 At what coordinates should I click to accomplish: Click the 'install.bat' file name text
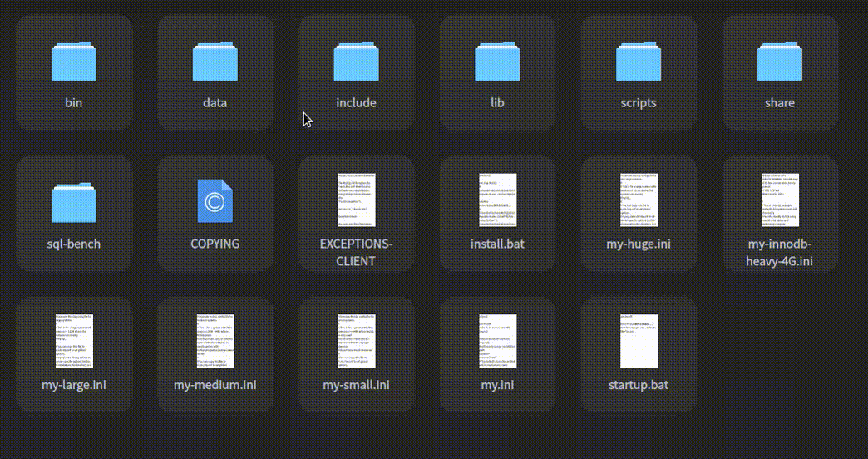tap(497, 244)
